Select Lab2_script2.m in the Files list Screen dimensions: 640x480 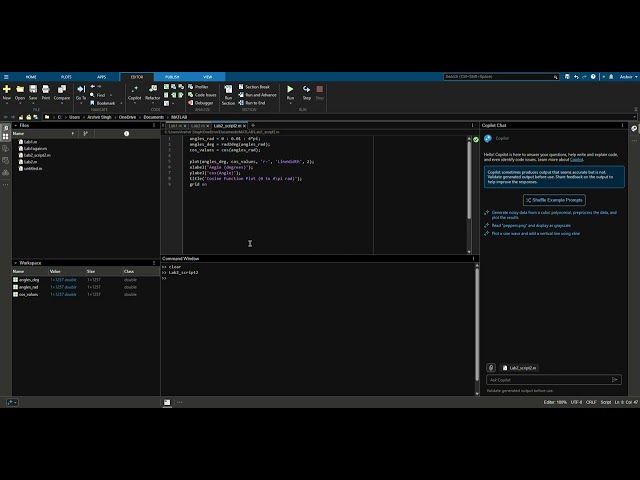(x=37, y=155)
